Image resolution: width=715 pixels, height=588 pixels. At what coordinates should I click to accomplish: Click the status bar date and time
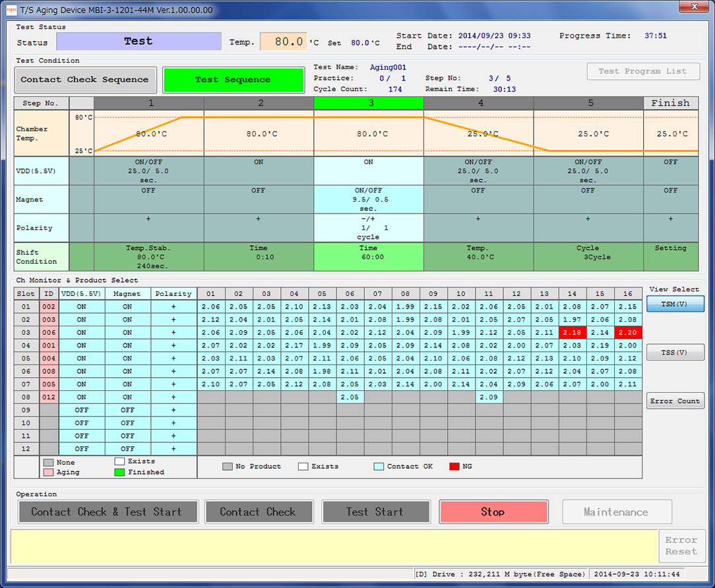637,574
